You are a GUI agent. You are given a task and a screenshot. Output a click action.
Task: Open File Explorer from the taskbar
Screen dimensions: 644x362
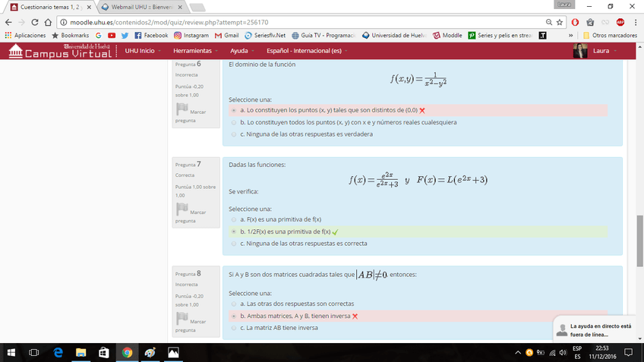pos(80,352)
